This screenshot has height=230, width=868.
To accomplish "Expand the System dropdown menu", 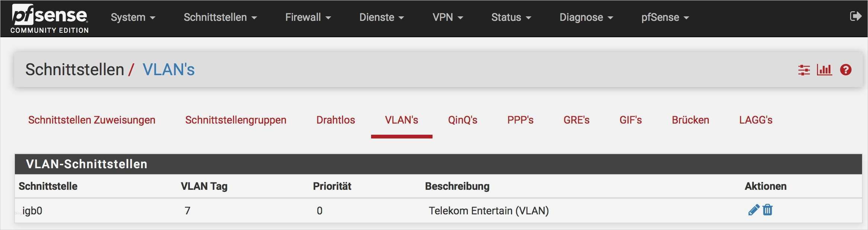I will point(133,17).
